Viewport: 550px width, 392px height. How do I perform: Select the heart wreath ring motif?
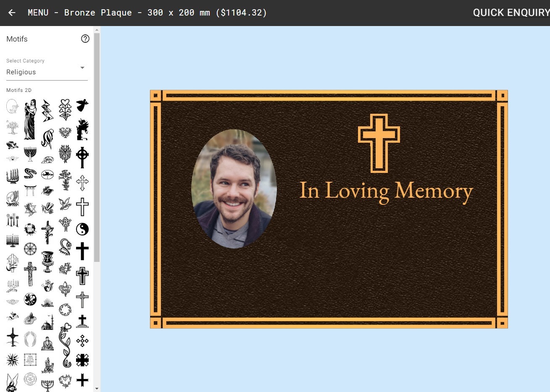pos(65,310)
